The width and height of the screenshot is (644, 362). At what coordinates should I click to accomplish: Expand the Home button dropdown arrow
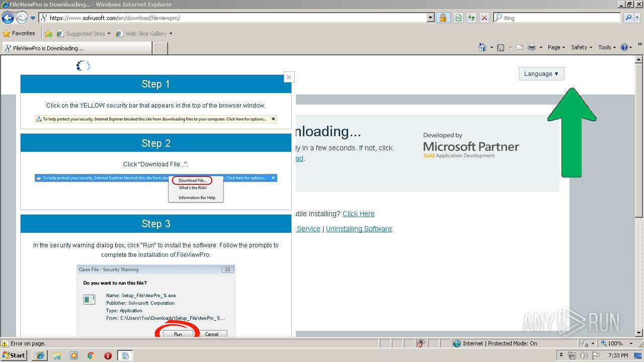pyautogui.click(x=491, y=47)
